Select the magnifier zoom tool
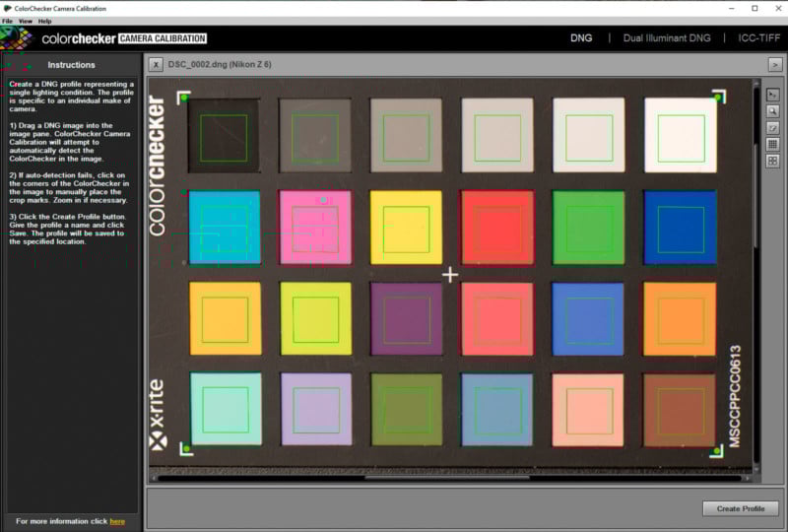The width and height of the screenshot is (788, 532). coord(773,111)
